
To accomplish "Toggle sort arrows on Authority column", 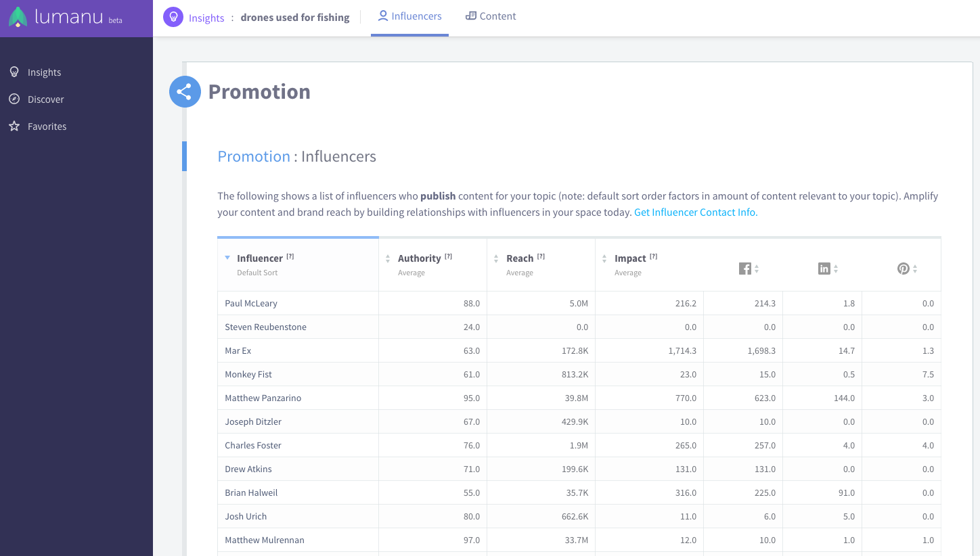I will pos(388,259).
